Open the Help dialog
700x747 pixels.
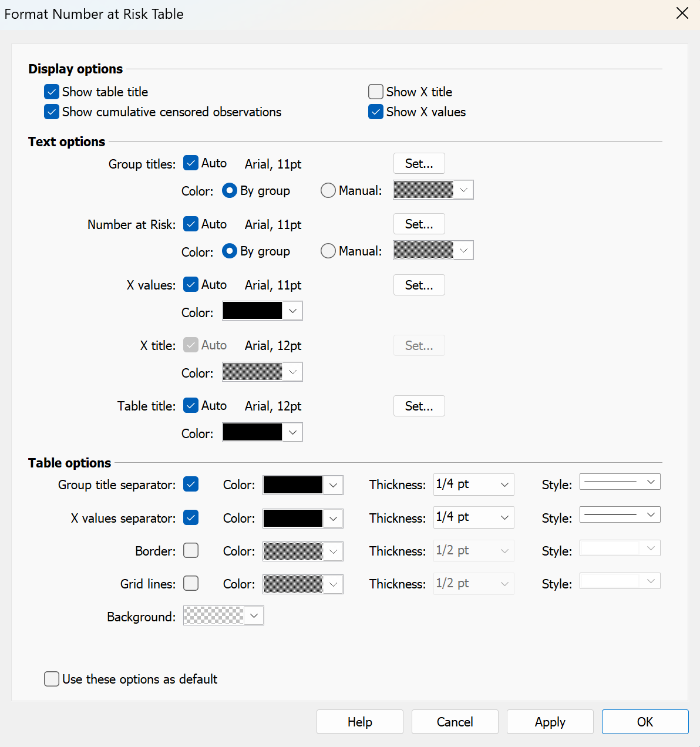[359, 722]
